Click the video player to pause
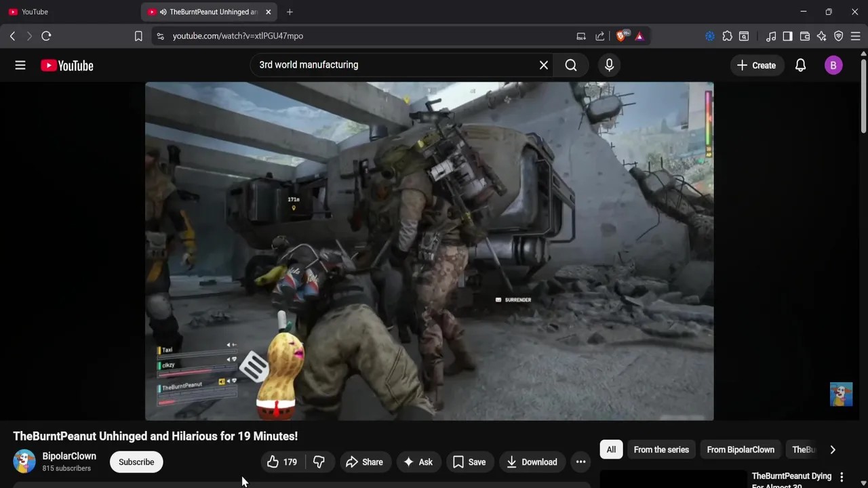This screenshot has height=488, width=868. (x=429, y=251)
